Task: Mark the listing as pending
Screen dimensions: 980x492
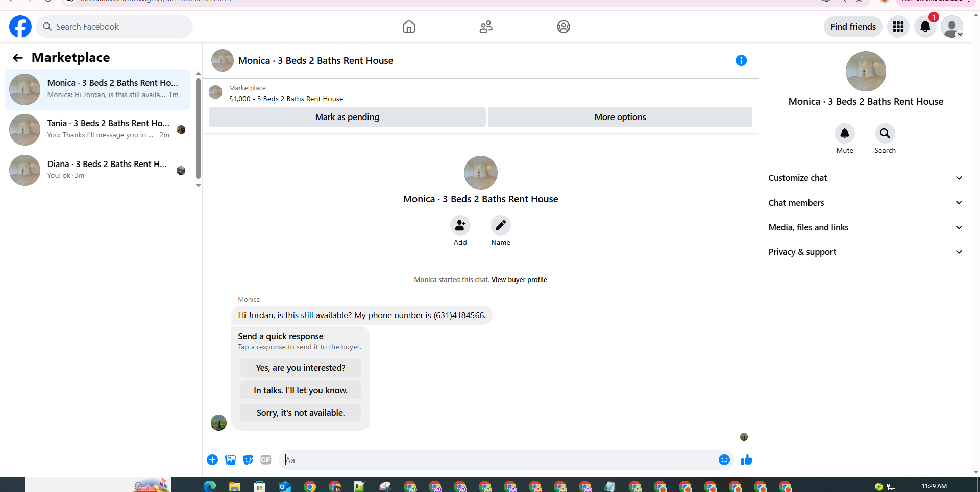Action: [347, 117]
